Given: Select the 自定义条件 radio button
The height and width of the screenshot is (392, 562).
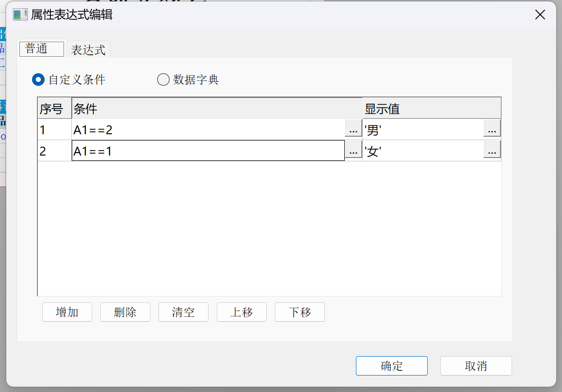Looking at the screenshot, I should (x=38, y=79).
